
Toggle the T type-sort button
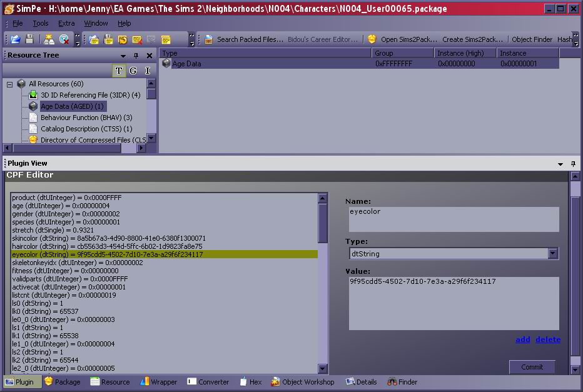(119, 71)
